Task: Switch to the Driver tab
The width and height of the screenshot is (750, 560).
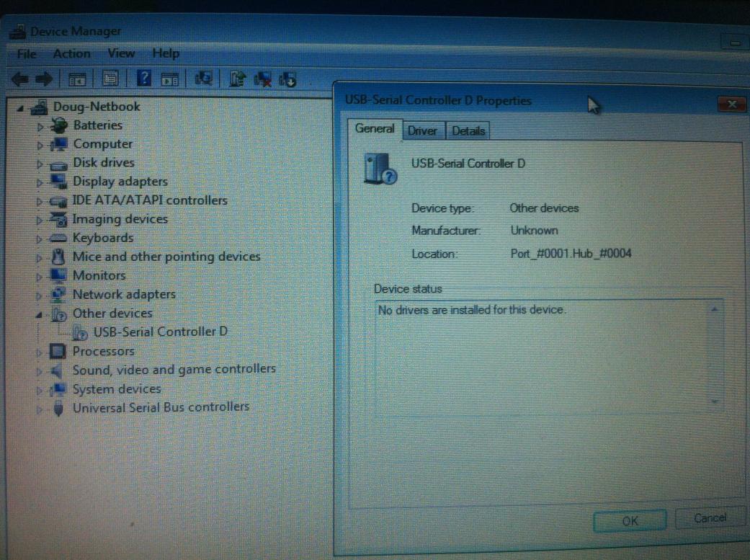Action: click(422, 130)
